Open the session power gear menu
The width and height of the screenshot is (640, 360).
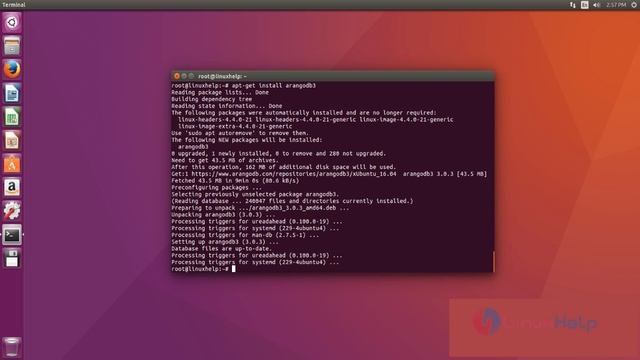click(634, 5)
